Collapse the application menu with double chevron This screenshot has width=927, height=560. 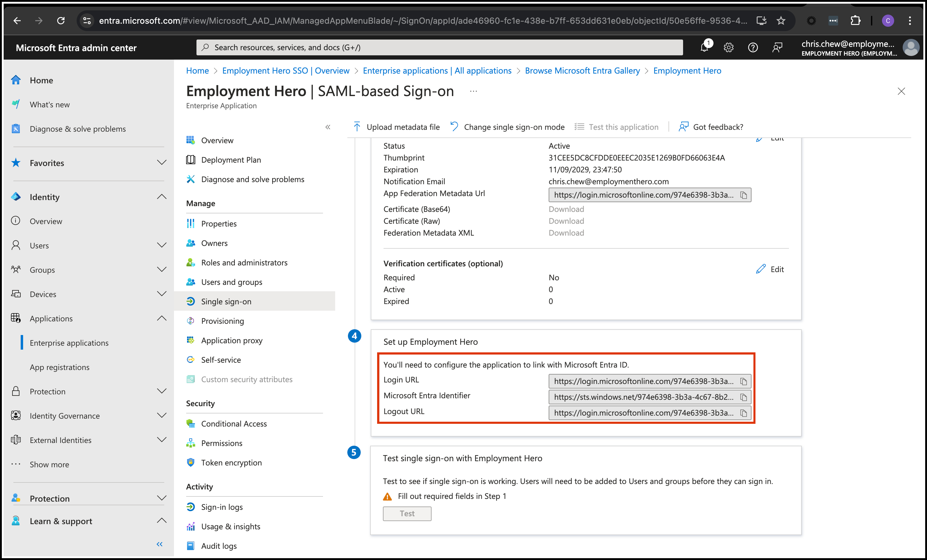click(x=328, y=127)
